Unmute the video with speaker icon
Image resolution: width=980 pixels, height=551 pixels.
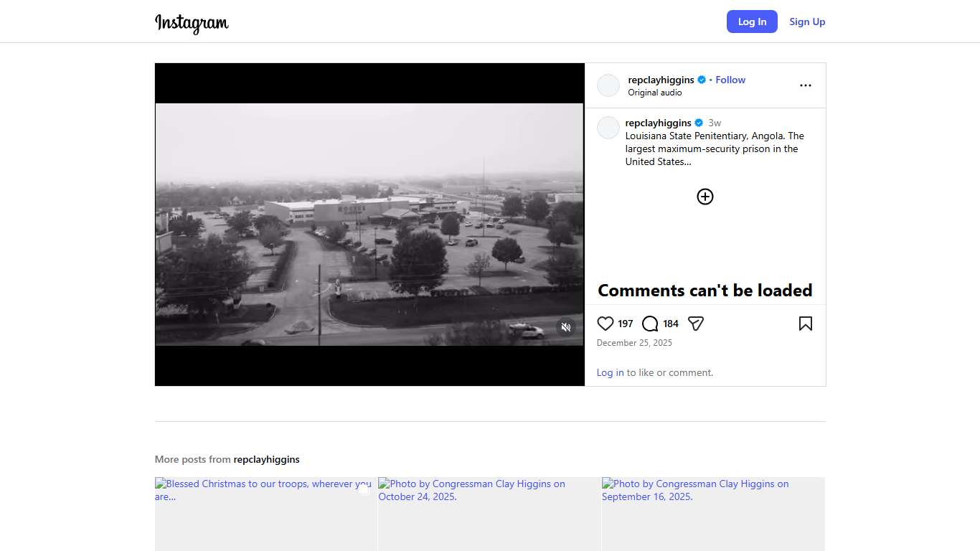pyautogui.click(x=566, y=327)
